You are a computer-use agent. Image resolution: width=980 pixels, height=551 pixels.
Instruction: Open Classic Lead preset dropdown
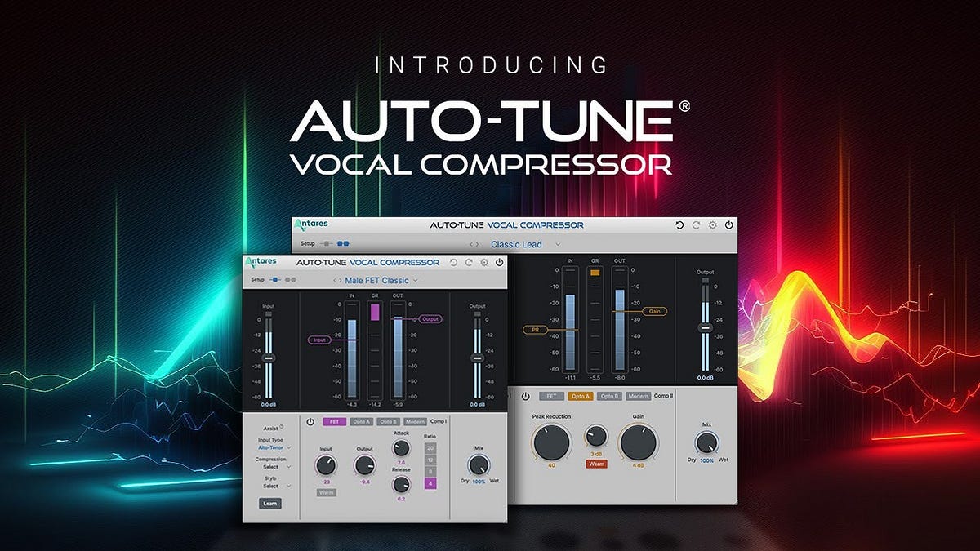pyautogui.click(x=526, y=244)
